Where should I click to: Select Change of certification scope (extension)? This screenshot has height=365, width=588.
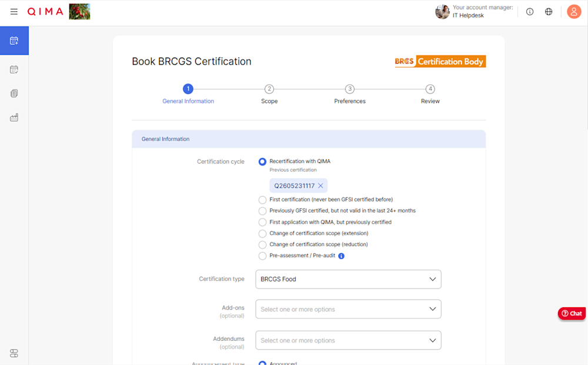click(x=262, y=234)
